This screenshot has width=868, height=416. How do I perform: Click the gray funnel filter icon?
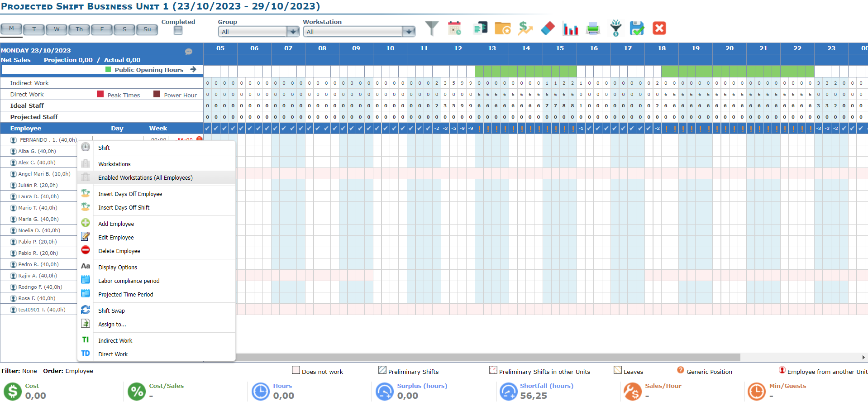(x=432, y=29)
